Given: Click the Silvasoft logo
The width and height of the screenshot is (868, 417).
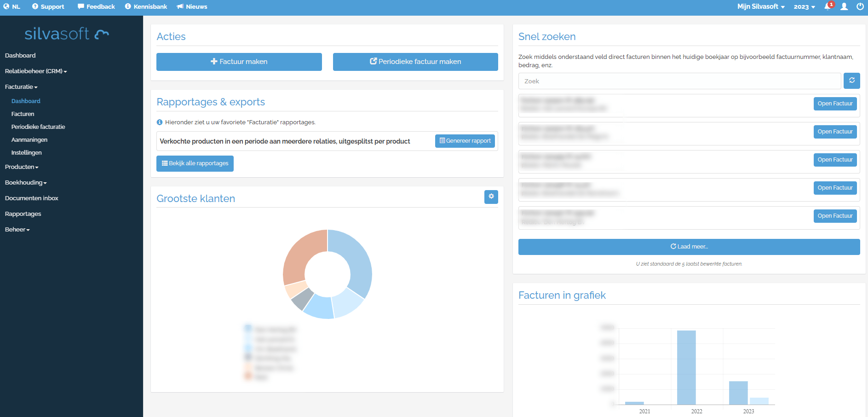Looking at the screenshot, I should [x=67, y=34].
